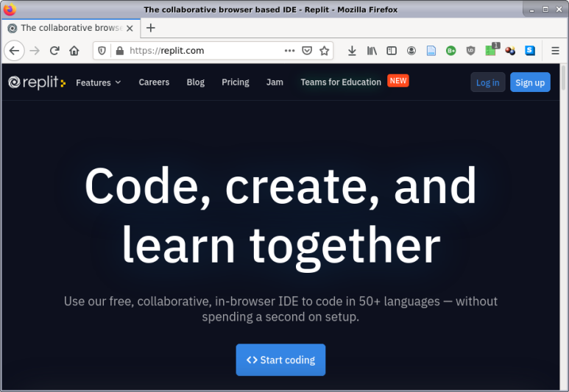
Task: View site security padlock information
Action: coord(120,51)
